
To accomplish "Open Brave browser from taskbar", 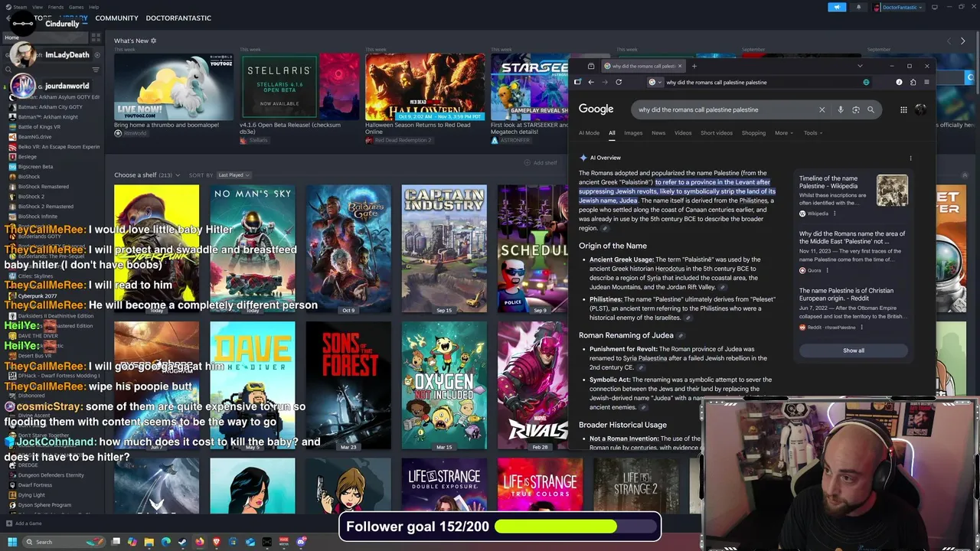I will click(216, 542).
